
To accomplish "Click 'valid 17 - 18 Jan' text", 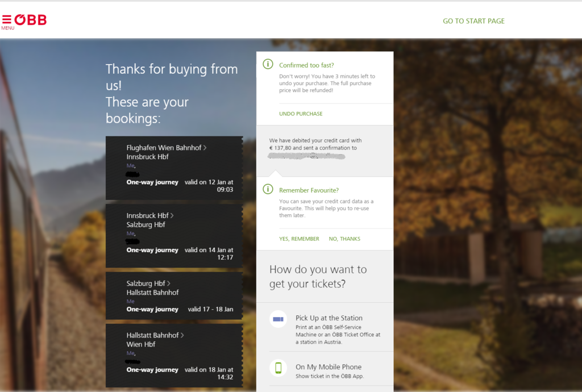I will (x=210, y=309).
